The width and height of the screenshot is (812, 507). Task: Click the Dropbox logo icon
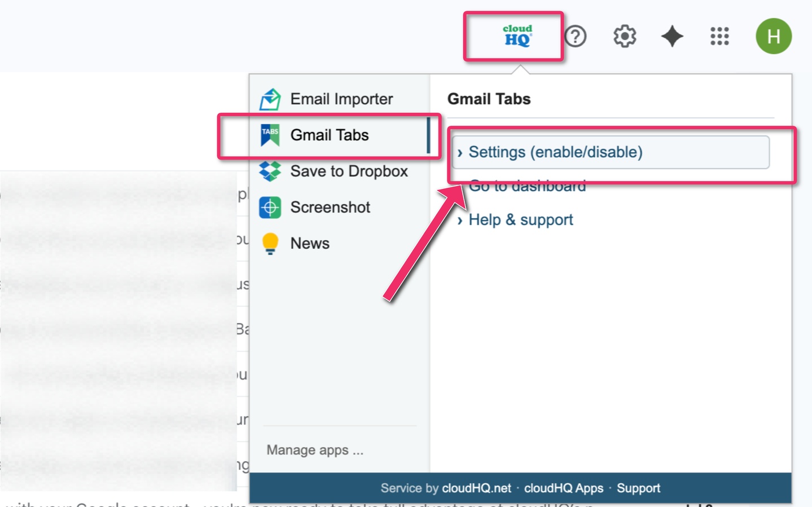click(x=270, y=171)
